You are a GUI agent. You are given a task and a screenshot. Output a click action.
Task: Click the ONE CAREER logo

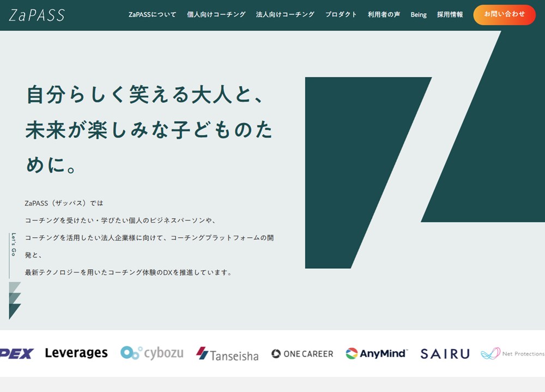[x=302, y=354]
